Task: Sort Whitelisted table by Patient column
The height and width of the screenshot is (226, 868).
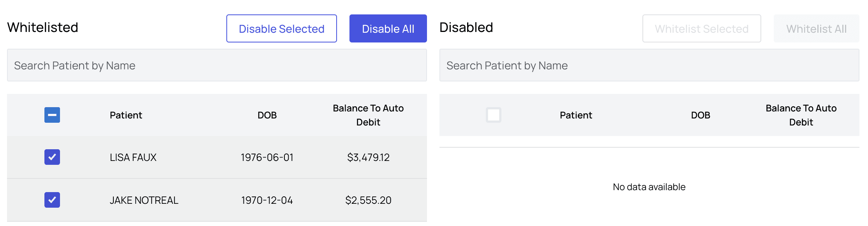Action: [126, 115]
